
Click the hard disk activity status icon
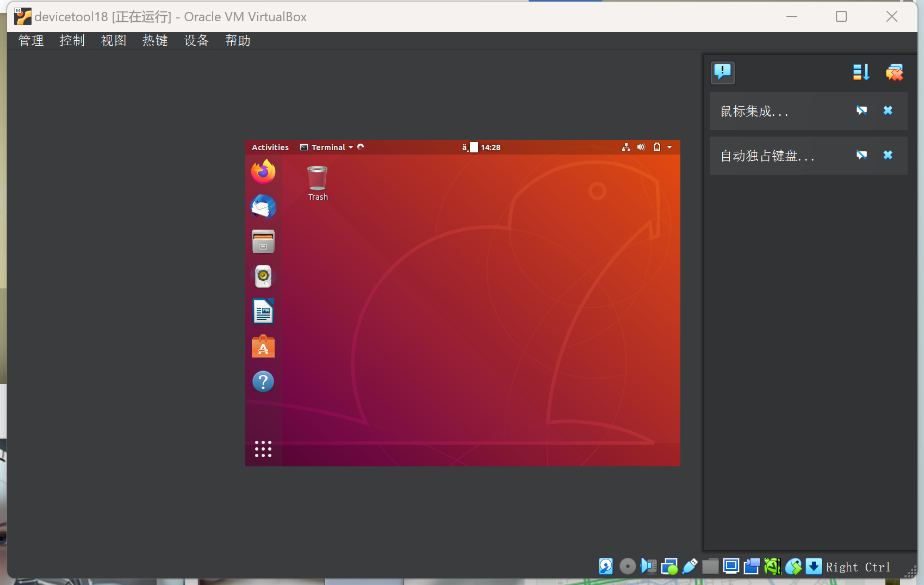606,566
